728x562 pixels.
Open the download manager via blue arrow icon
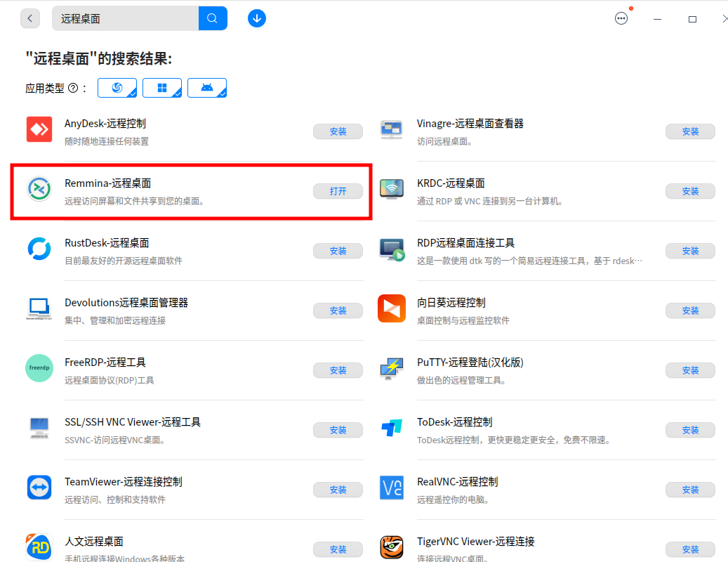point(256,18)
